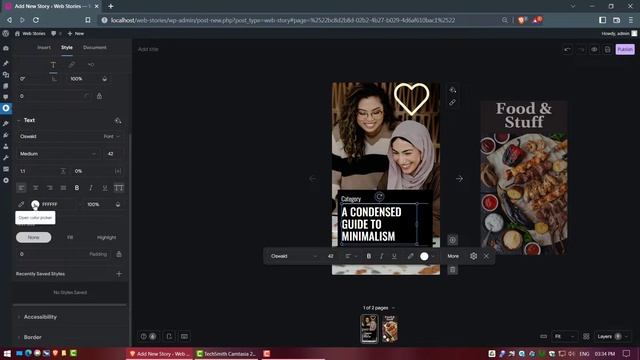Select Food & Stuff page thumbnail

(390, 329)
